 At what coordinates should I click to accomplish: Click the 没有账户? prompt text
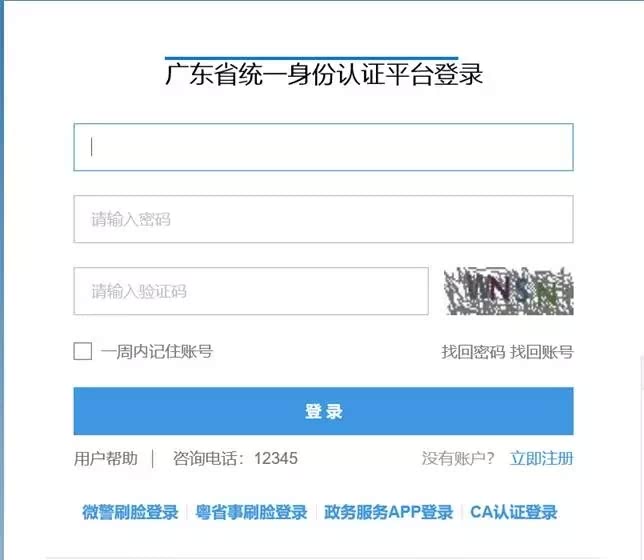pyautogui.click(x=458, y=459)
